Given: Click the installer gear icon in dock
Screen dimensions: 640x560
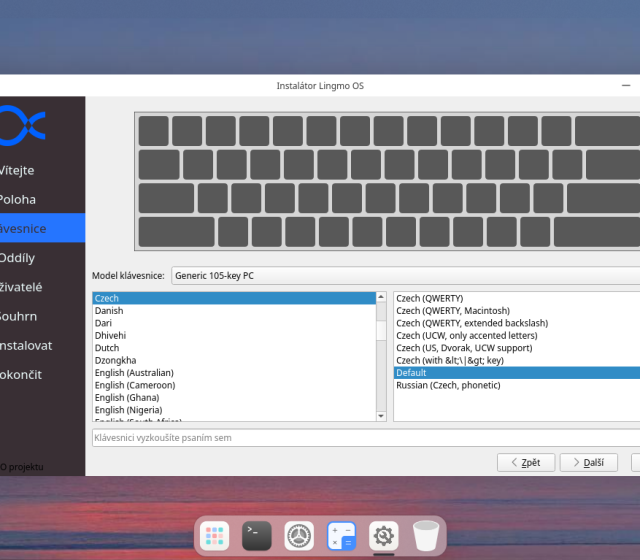Looking at the screenshot, I should pyautogui.click(x=384, y=536).
